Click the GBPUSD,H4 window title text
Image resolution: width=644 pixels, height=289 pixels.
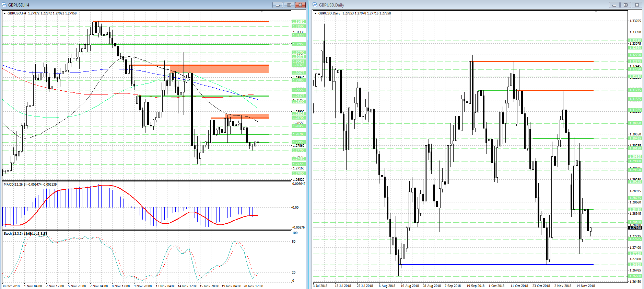[19, 5]
